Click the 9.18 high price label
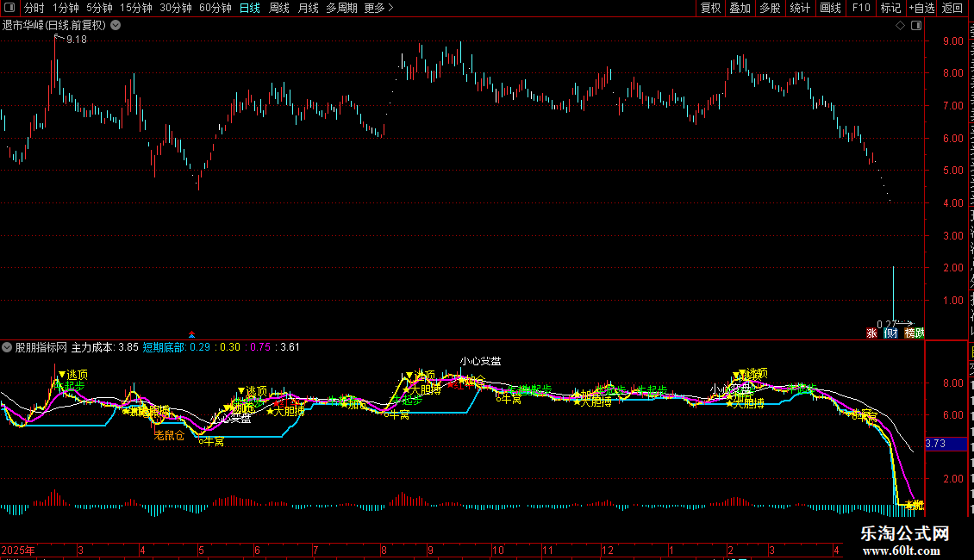 77,40
